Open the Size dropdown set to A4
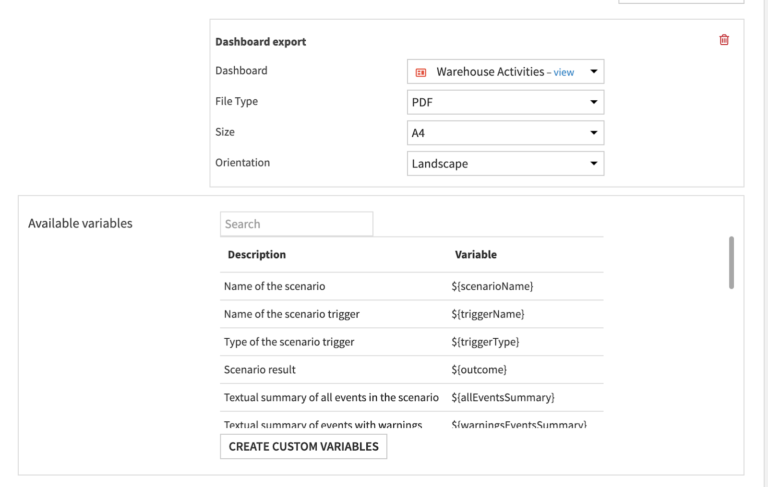 [505, 133]
